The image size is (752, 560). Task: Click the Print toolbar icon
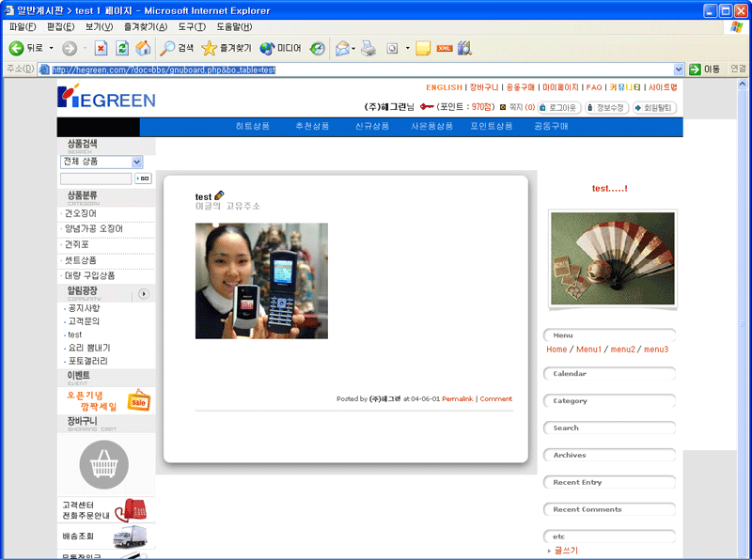click(368, 48)
